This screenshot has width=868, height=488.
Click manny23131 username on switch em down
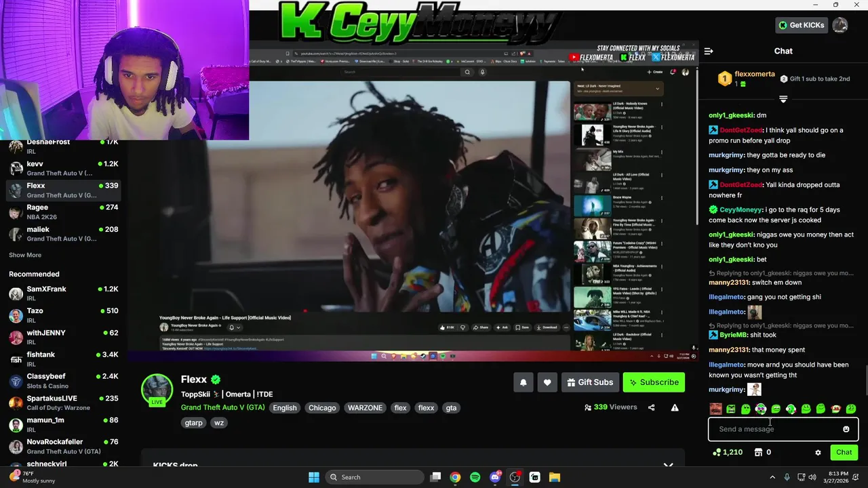click(x=728, y=283)
